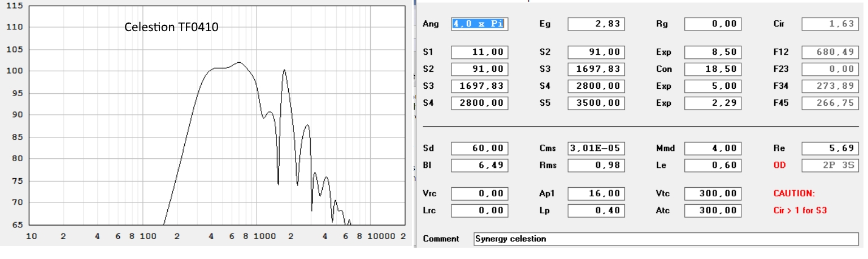This screenshot has width=868, height=259.
Task: Click the Con label
Action: pyautogui.click(x=663, y=69)
